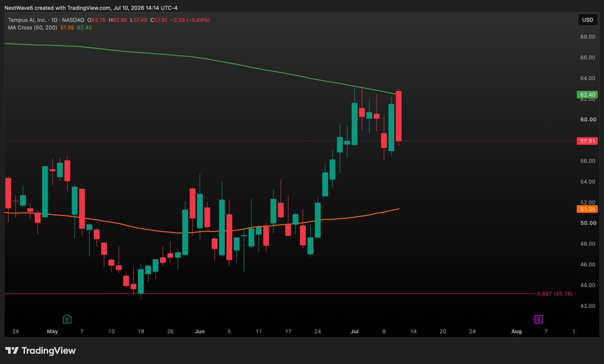Click the 48.00 price scale label
This screenshot has width=604, height=364.
coord(588,244)
